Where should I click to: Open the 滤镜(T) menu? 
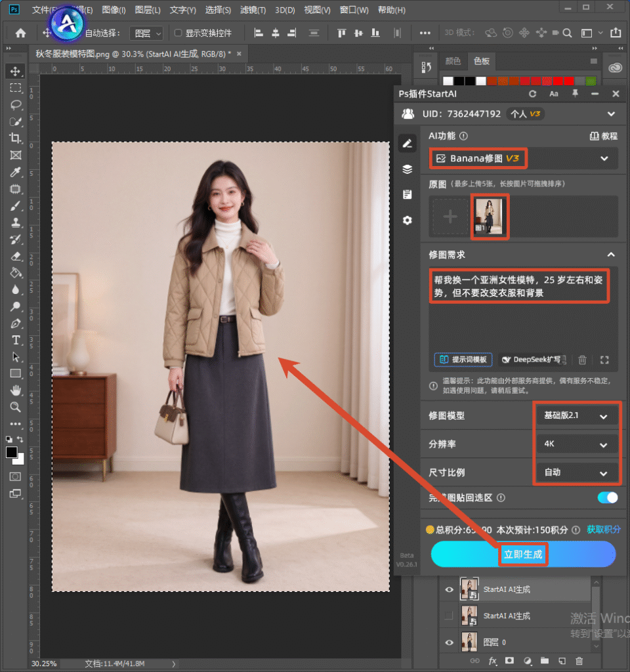tap(253, 10)
